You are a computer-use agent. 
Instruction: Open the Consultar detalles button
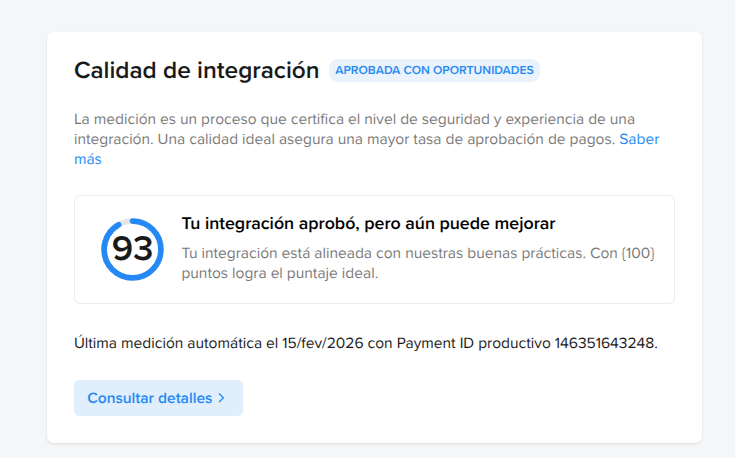(158, 398)
